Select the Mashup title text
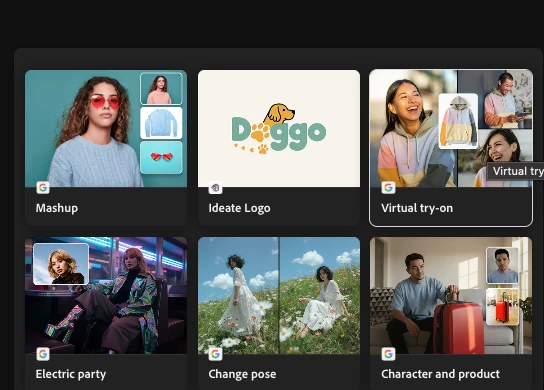Viewport: 544px width, 390px height. pos(57,208)
